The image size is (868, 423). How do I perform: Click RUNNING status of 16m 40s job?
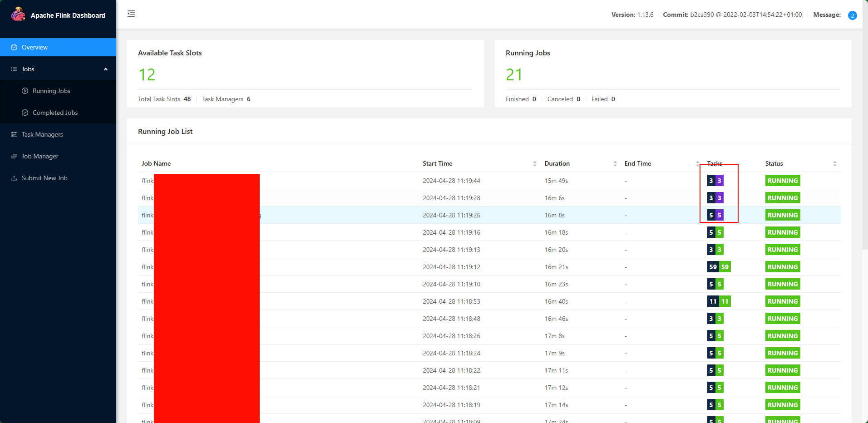click(783, 301)
